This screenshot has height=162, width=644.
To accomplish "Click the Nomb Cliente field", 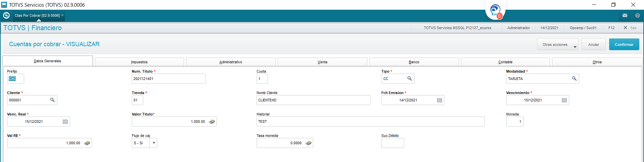I will (x=313, y=100).
